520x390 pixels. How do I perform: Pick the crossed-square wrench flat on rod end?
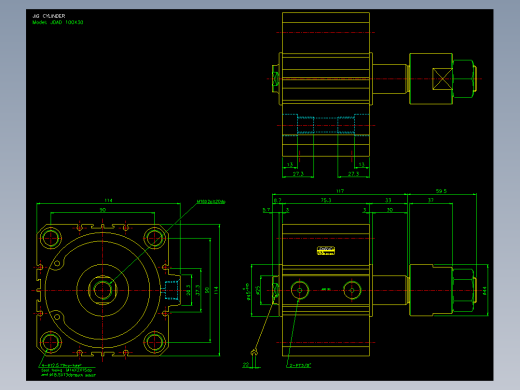point(442,79)
